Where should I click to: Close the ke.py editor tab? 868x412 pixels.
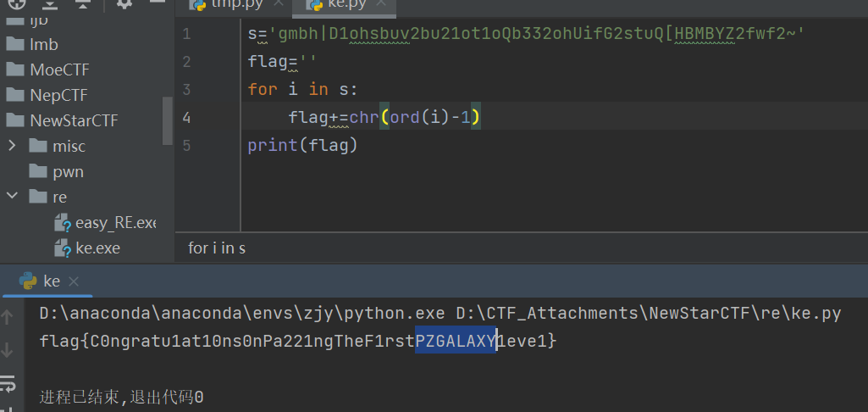[x=383, y=4]
